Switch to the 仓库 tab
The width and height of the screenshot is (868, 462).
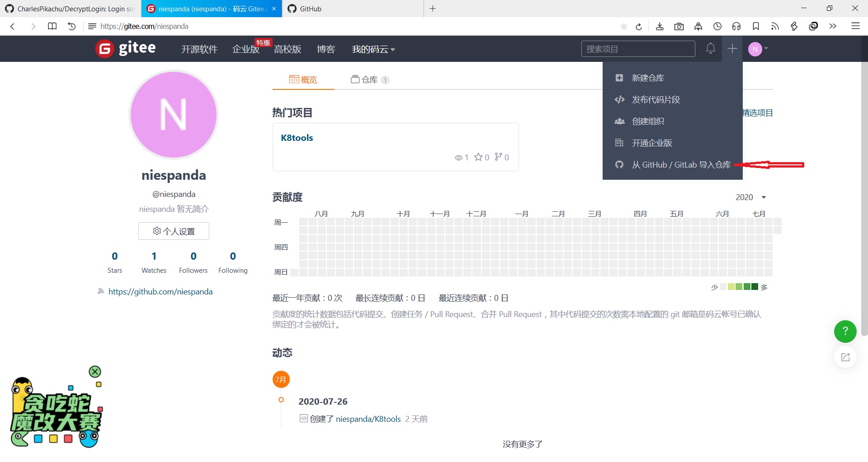point(370,80)
